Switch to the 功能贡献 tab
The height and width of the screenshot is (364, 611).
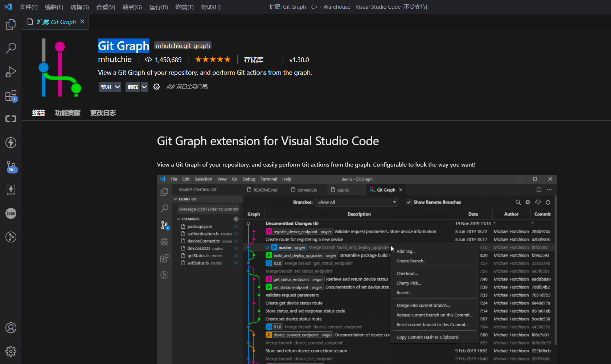67,113
